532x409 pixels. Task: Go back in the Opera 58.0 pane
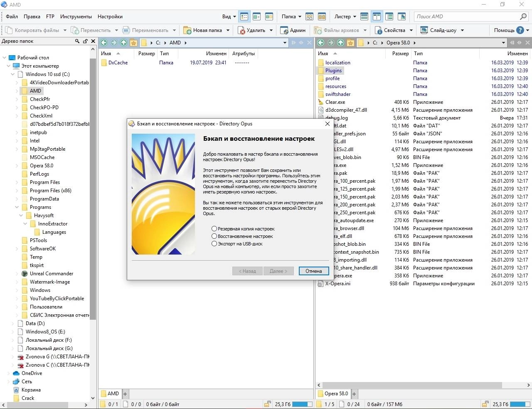point(321,42)
